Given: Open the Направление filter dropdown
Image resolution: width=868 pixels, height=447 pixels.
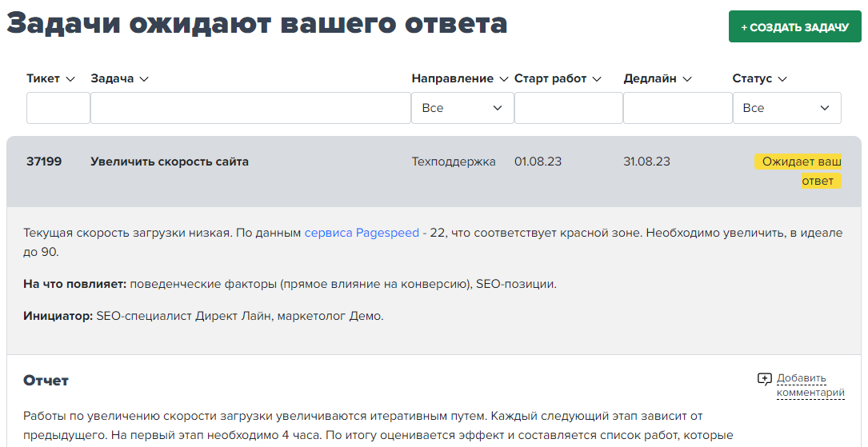Looking at the screenshot, I should point(462,108).
